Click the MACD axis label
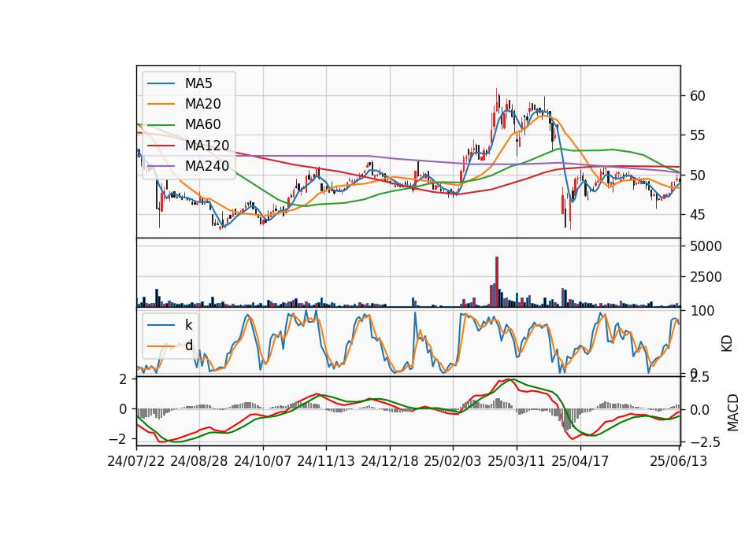This screenshot has height=543, width=756. point(733,412)
